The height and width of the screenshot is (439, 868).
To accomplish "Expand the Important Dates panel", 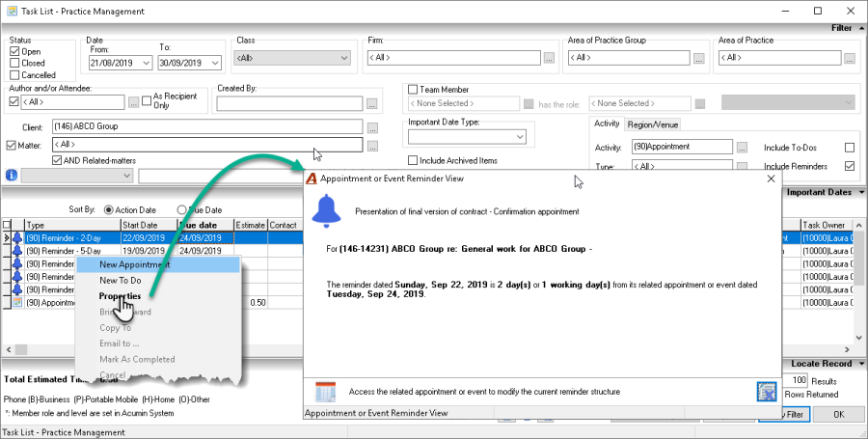I will (861, 193).
